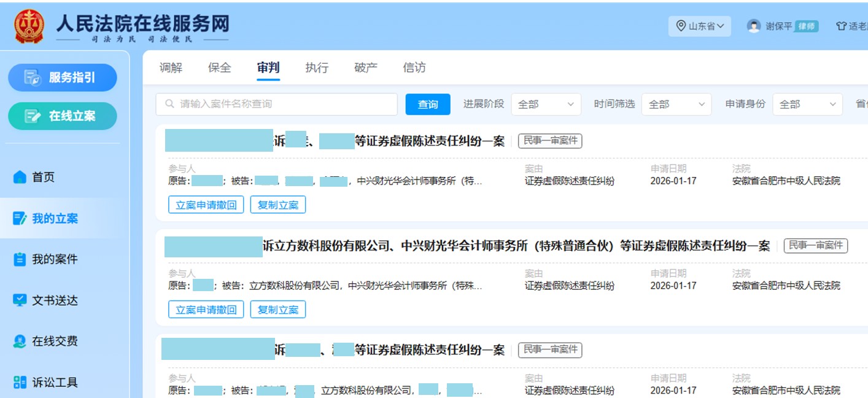868x398 pixels.
Task: Click the 查询 search button
Action: click(428, 104)
